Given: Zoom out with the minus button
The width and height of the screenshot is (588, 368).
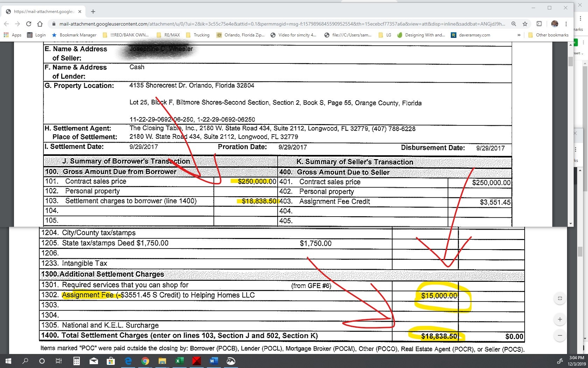Looking at the screenshot, I should click(x=560, y=335).
